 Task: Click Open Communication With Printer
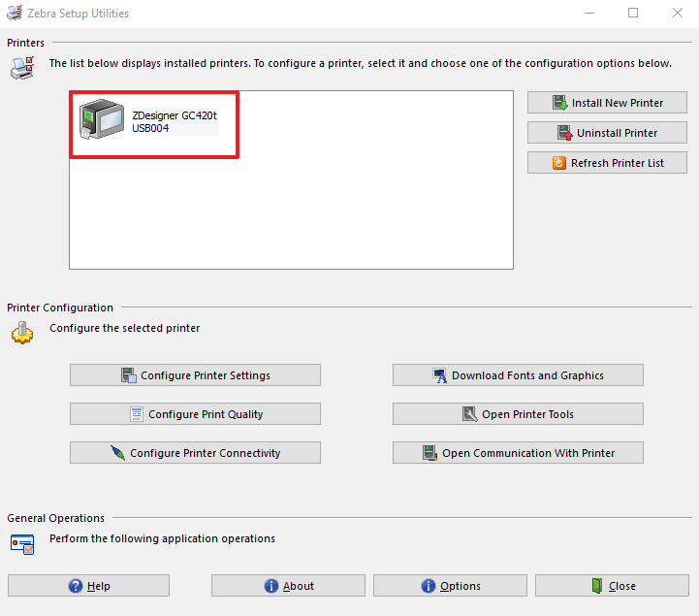pos(518,453)
